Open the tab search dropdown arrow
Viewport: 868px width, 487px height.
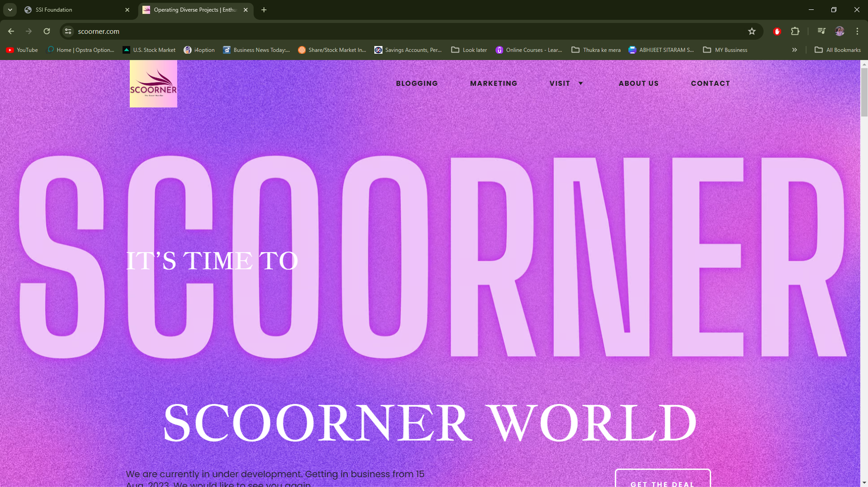(x=10, y=10)
